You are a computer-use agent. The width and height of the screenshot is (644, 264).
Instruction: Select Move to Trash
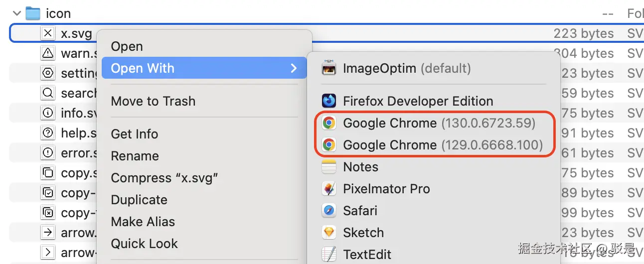[153, 101]
